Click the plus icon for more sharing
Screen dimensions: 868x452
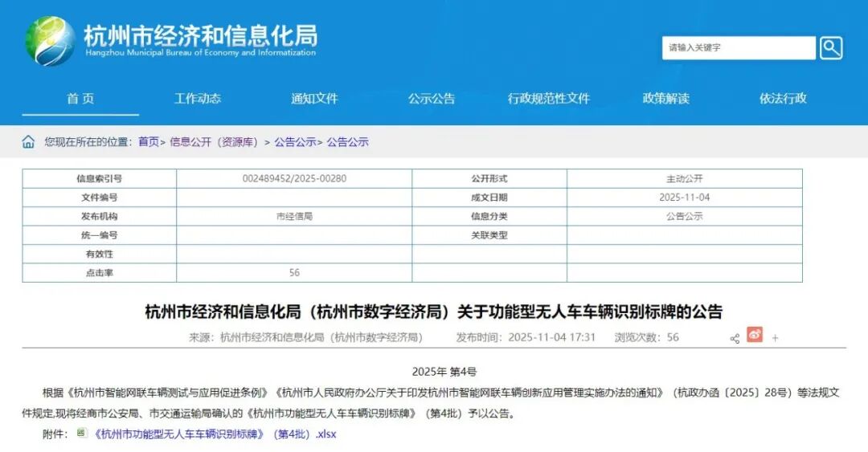pos(775,338)
